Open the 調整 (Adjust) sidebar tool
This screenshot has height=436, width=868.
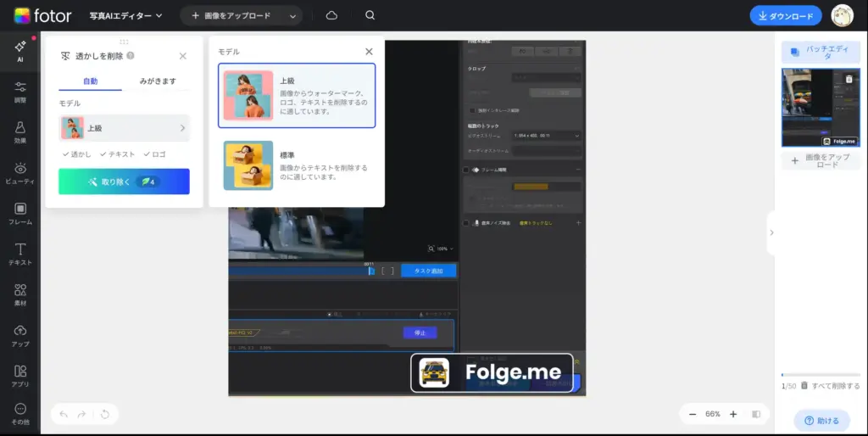[19, 91]
